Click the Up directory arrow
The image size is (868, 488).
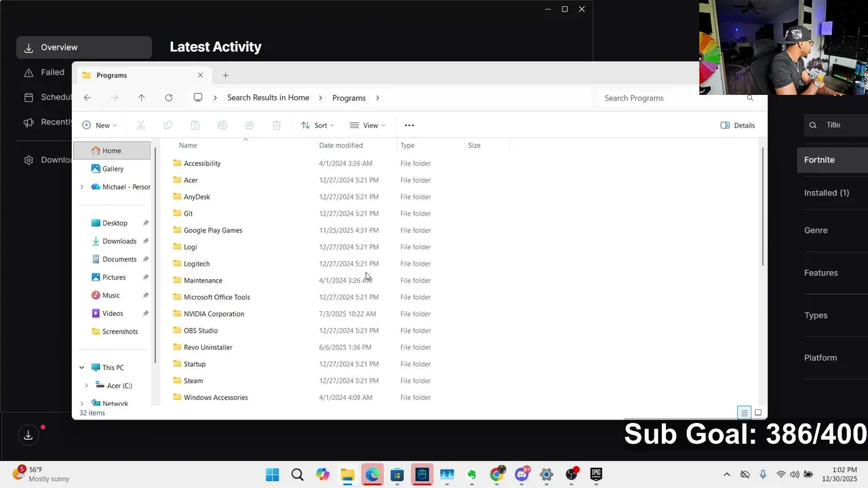pos(141,98)
